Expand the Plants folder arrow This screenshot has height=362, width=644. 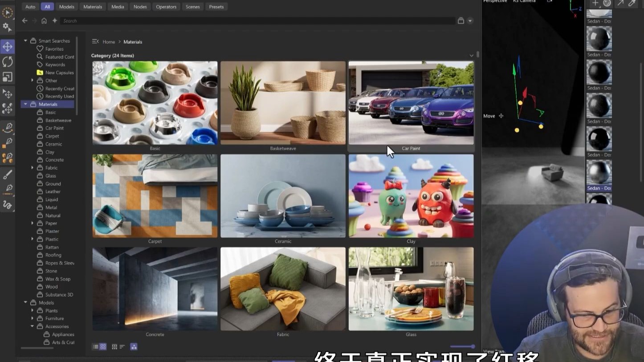coord(32,310)
